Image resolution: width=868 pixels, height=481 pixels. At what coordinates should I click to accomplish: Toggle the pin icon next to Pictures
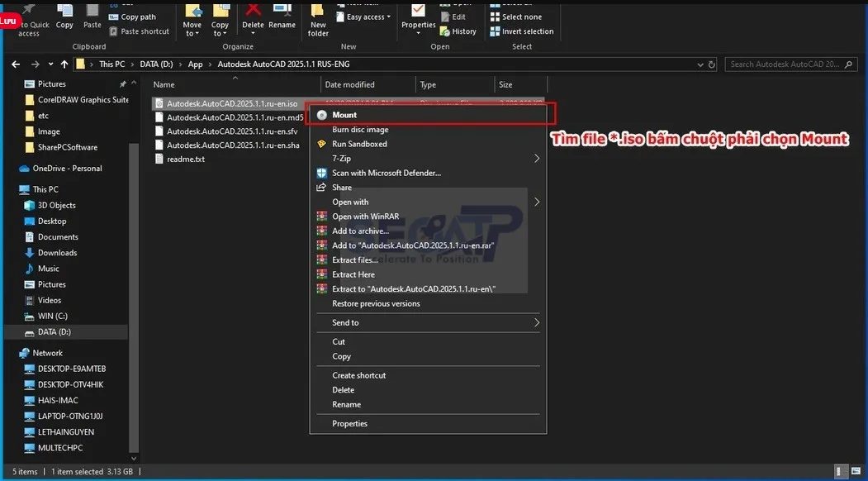[x=122, y=83]
